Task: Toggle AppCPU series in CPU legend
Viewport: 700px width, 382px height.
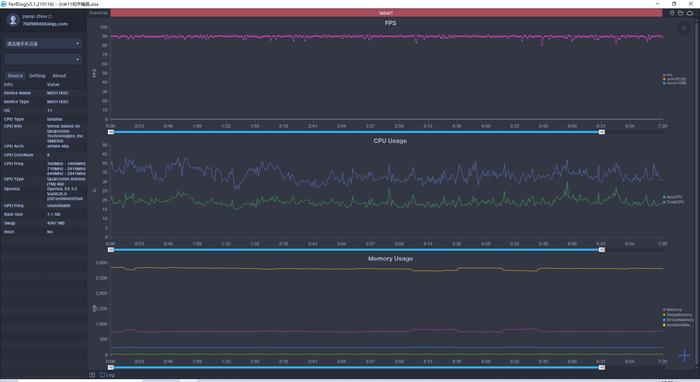Action: point(673,197)
